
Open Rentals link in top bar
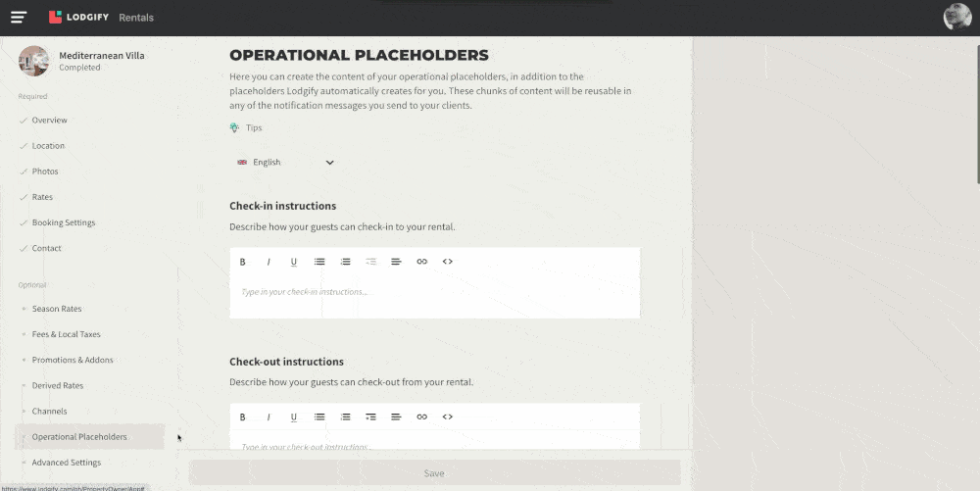tap(136, 18)
